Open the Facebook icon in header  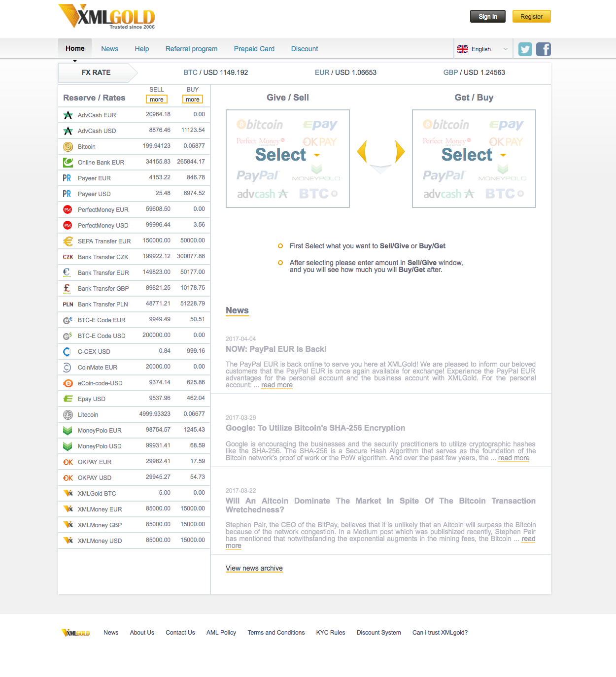[x=544, y=49]
